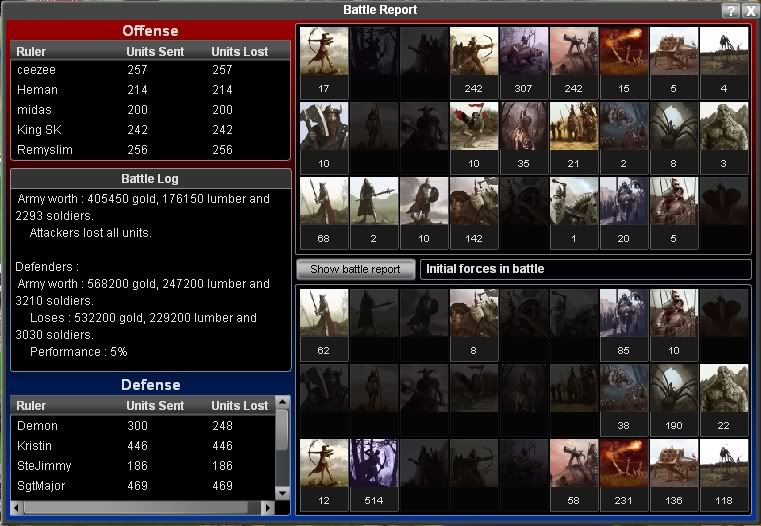Select the defense swordsman unit showing 62
761x526 pixels.
(x=324, y=325)
